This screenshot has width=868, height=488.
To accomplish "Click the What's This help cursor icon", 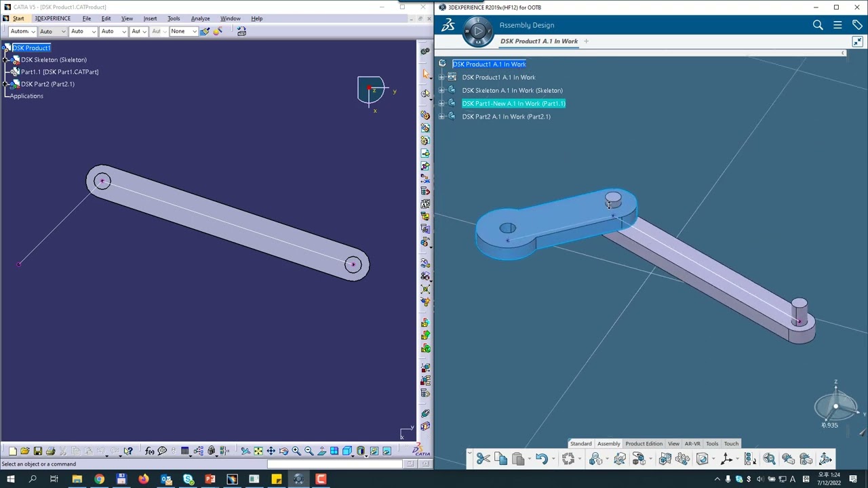I will point(128,451).
